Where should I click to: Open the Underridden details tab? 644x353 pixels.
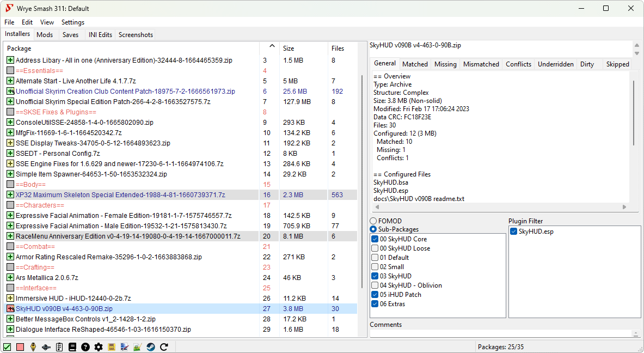(x=556, y=64)
